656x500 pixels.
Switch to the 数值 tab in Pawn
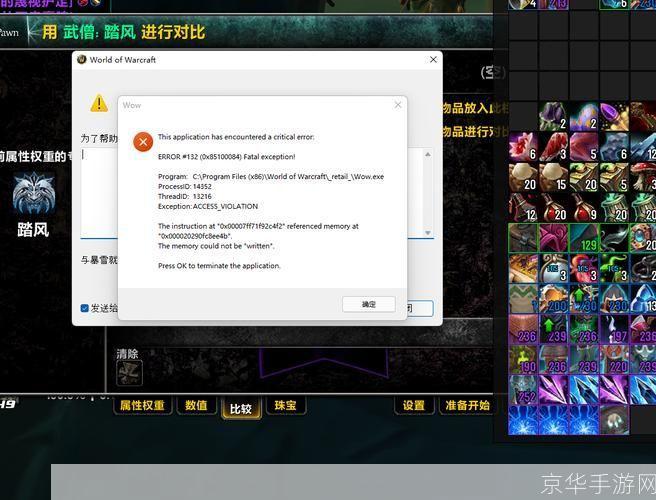(196, 405)
